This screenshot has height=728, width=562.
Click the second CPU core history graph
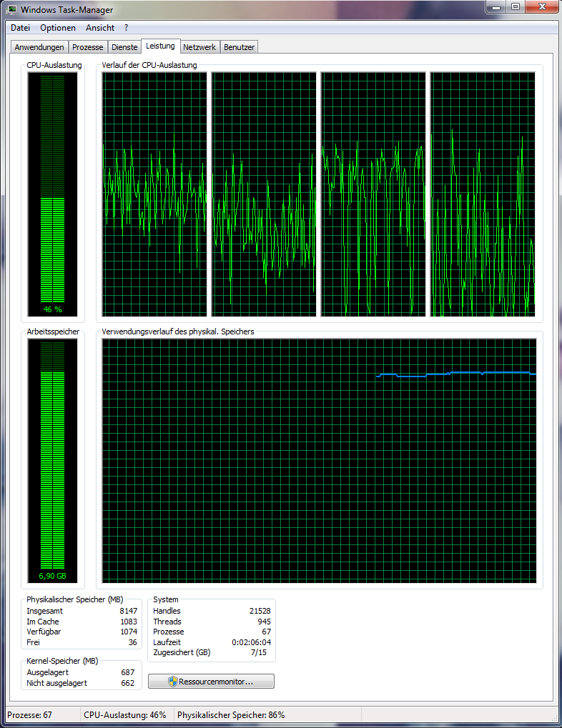(x=264, y=194)
